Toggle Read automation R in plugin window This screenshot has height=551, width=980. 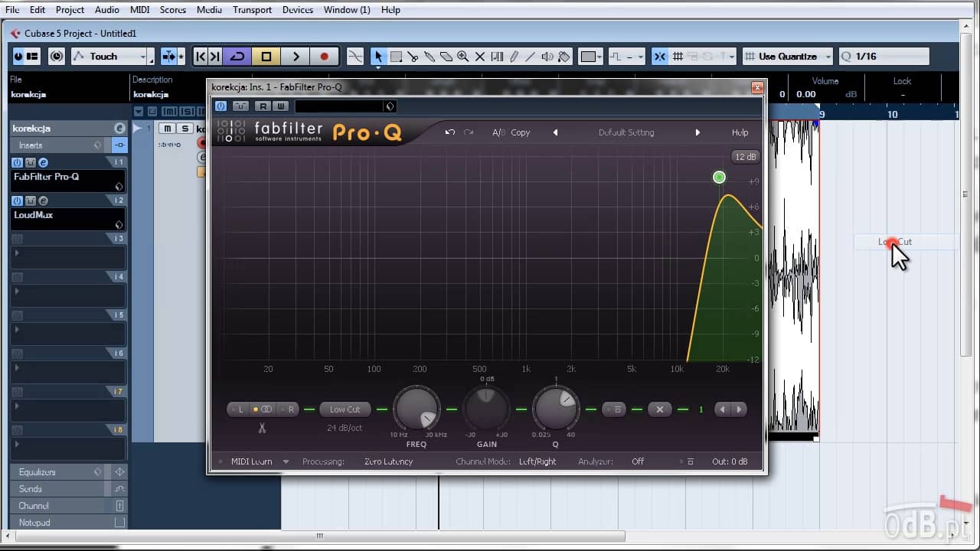[x=263, y=106]
